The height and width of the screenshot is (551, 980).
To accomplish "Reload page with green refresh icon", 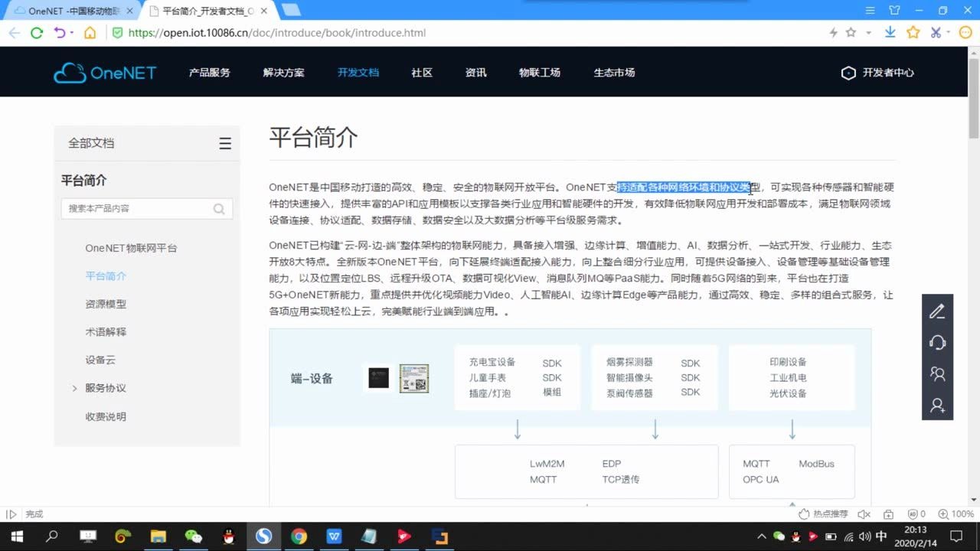I will [36, 33].
